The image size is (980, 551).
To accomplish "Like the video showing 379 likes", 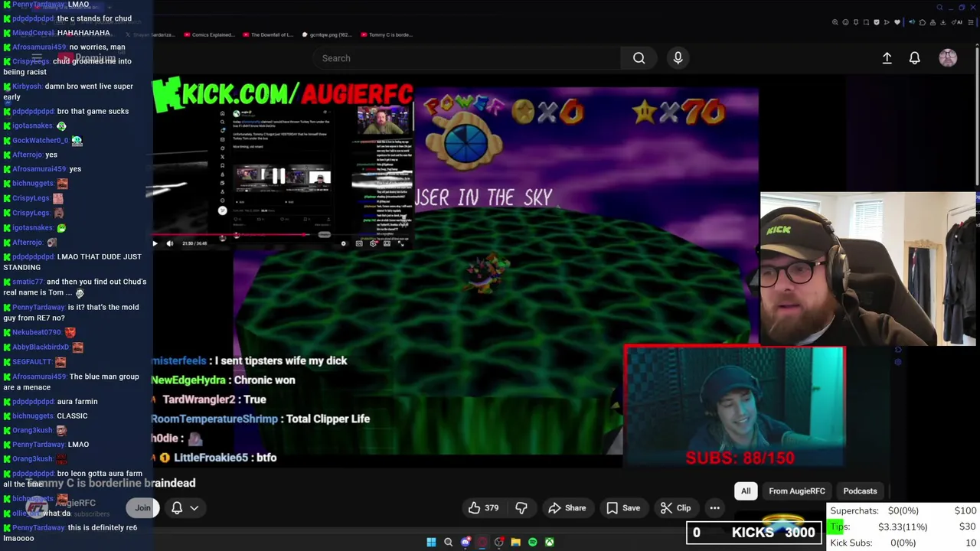I will [x=484, y=508].
